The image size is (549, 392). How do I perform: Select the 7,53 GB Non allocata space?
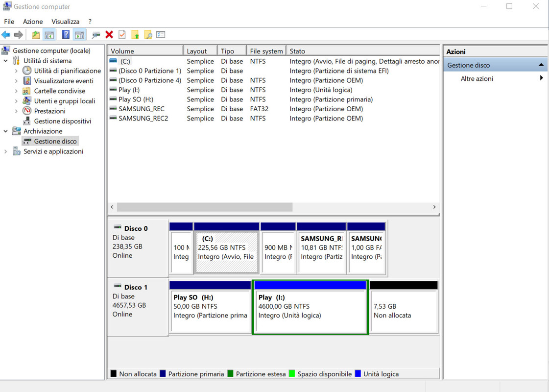pos(404,307)
